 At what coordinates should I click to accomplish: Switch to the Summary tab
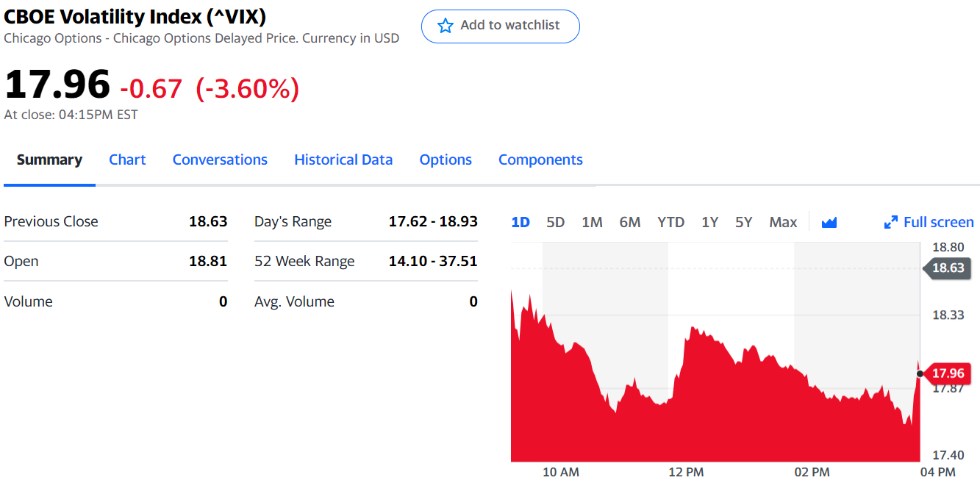click(49, 160)
